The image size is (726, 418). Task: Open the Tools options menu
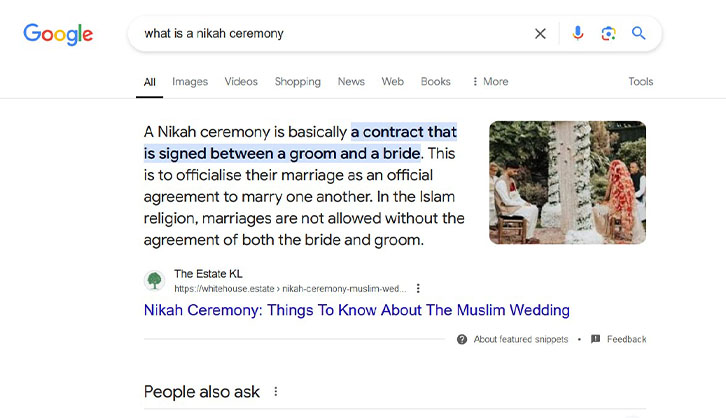coord(640,82)
